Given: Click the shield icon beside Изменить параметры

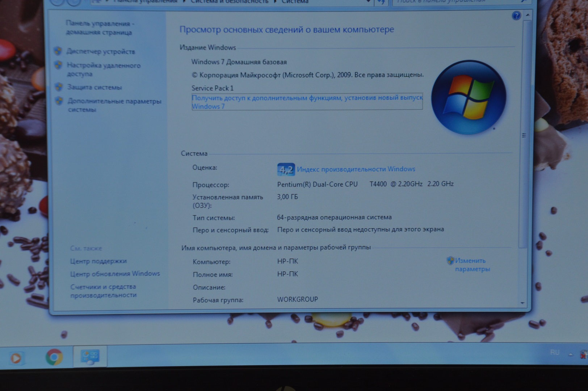Looking at the screenshot, I should point(450,260).
